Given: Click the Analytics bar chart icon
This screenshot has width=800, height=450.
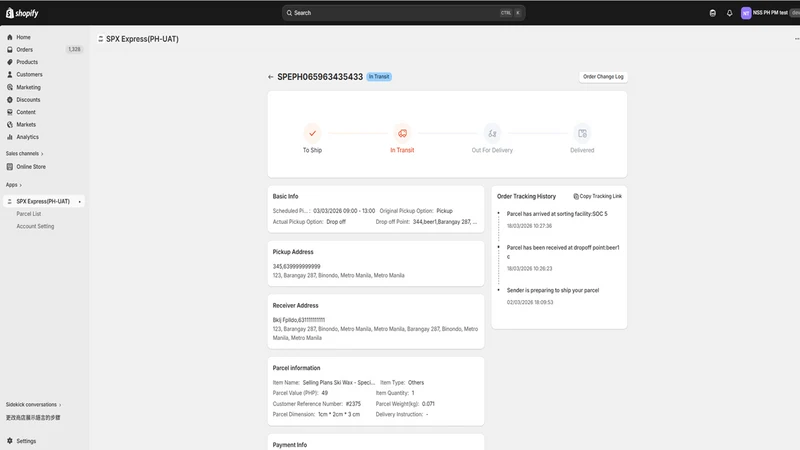Looking at the screenshot, I should coord(10,137).
